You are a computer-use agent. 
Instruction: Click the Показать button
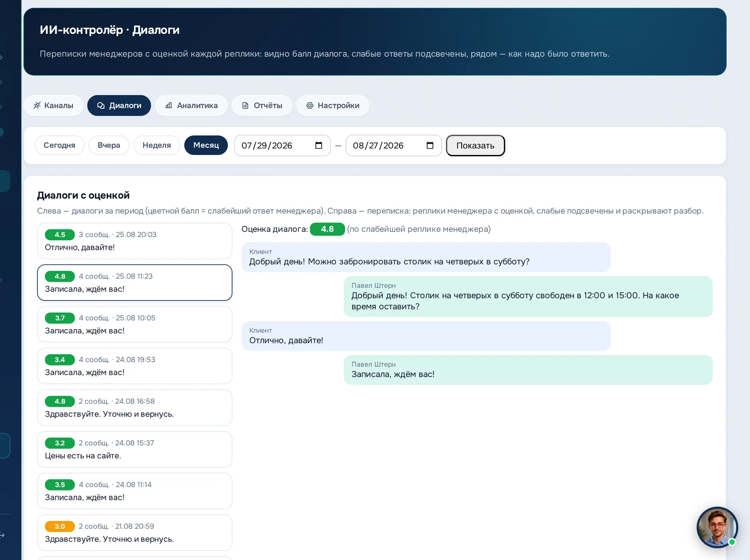point(475,145)
